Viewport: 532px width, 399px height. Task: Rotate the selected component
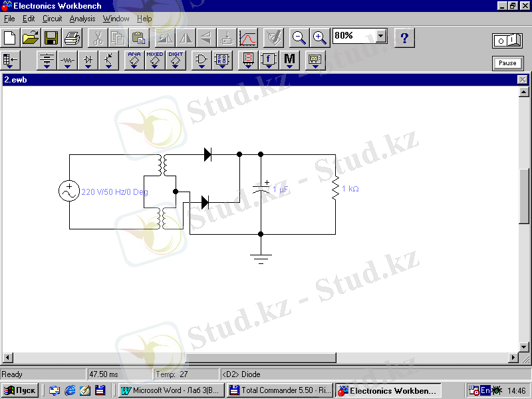pos(165,38)
